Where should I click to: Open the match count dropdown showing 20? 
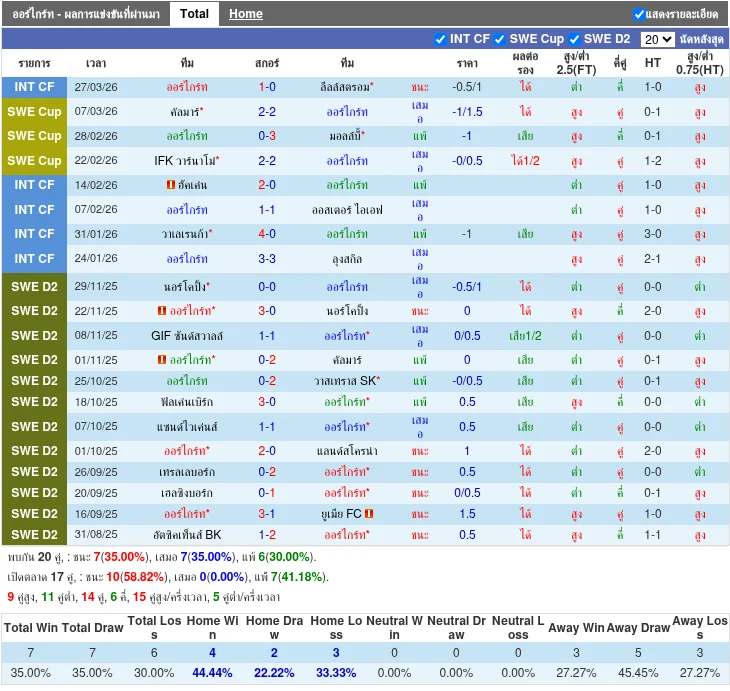(657, 40)
